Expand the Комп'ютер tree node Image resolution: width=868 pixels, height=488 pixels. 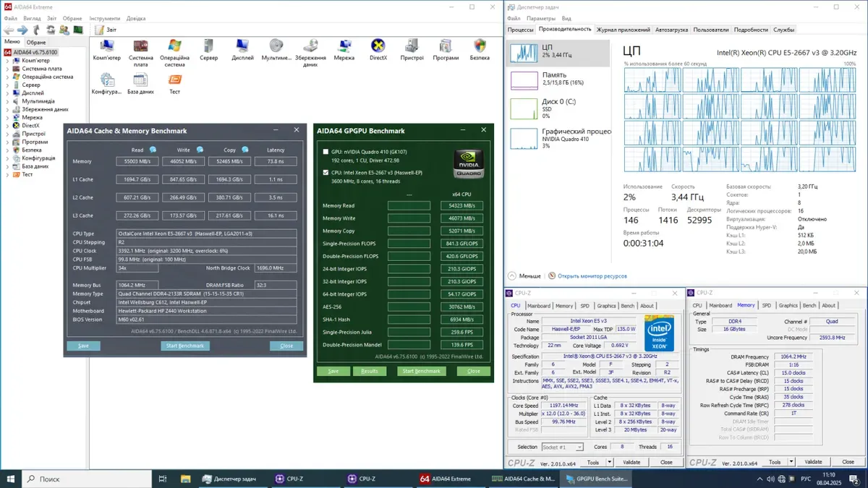pos(7,61)
